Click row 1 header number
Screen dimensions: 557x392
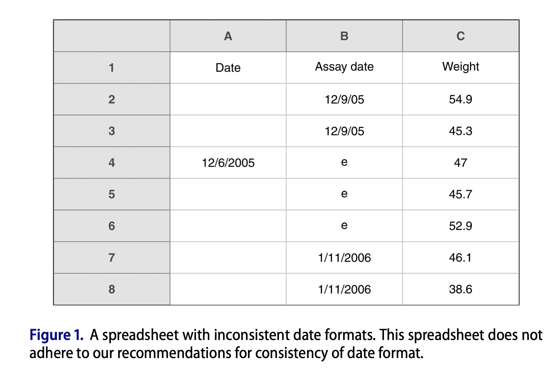pyautogui.click(x=112, y=68)
